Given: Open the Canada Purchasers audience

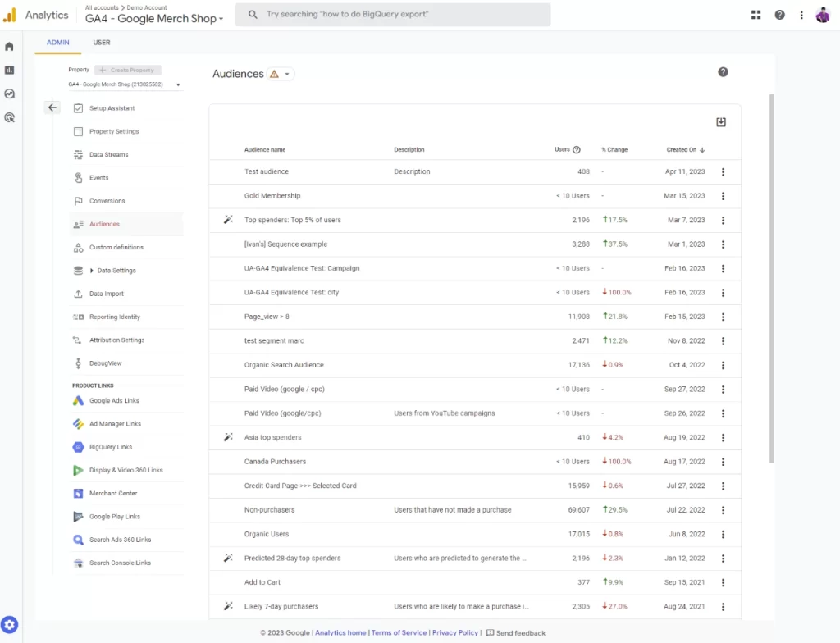Looking at the screenshot, I should pos(275,462).
